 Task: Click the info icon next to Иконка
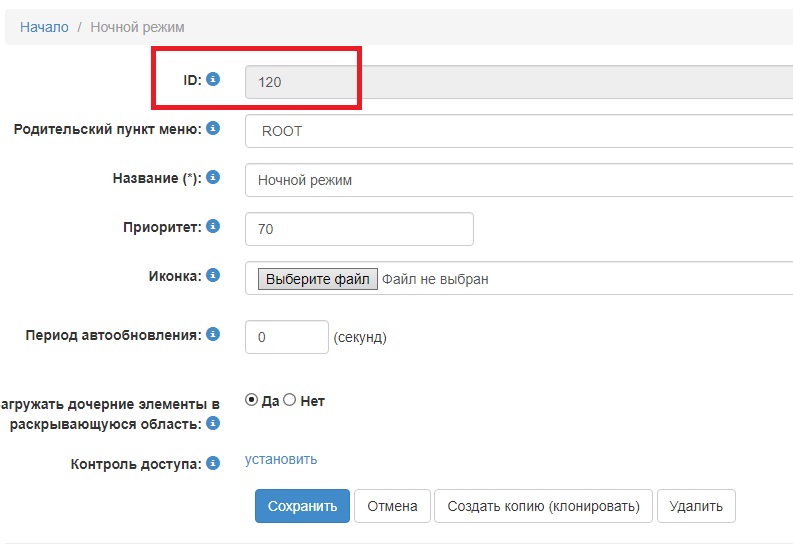213,274
